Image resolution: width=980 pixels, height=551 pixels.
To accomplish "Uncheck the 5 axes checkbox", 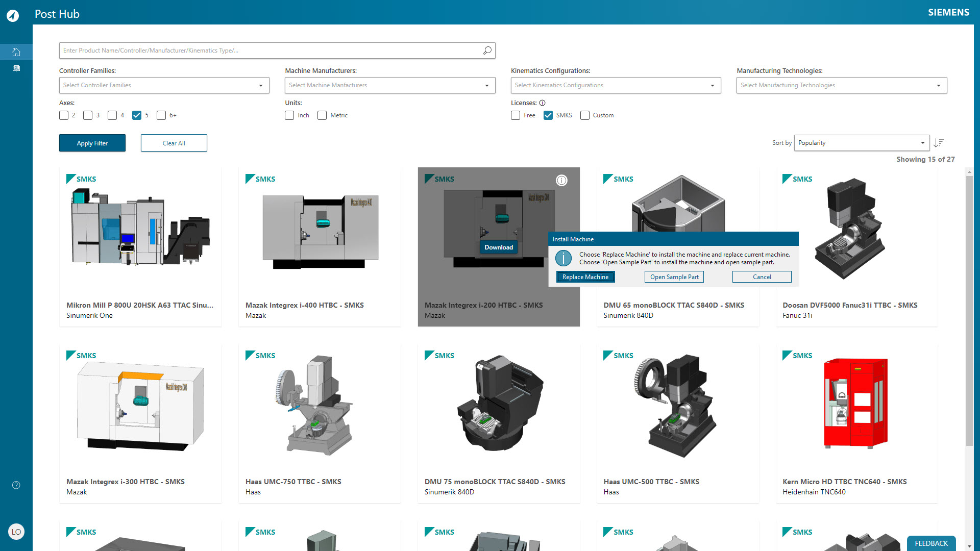I will point(137,115).
